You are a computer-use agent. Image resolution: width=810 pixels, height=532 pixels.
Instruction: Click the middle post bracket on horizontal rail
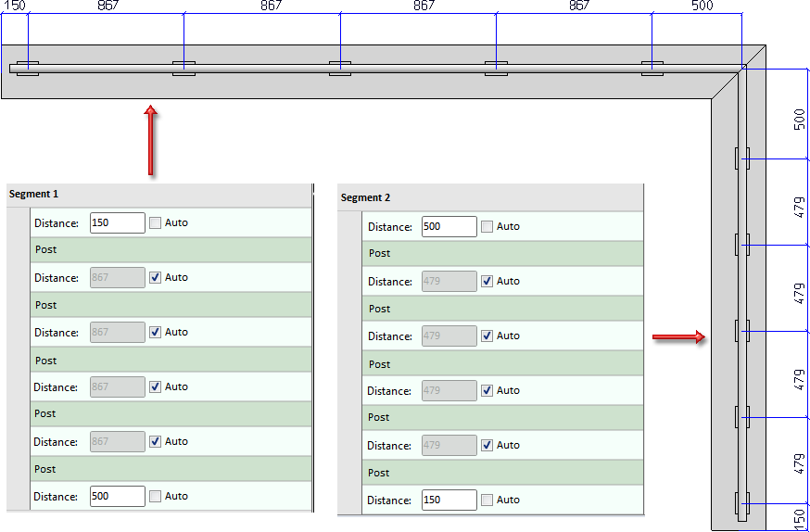coord(340,68)
